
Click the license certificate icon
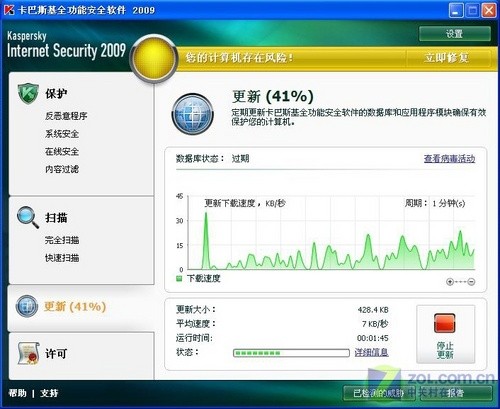tap(29, 353)
